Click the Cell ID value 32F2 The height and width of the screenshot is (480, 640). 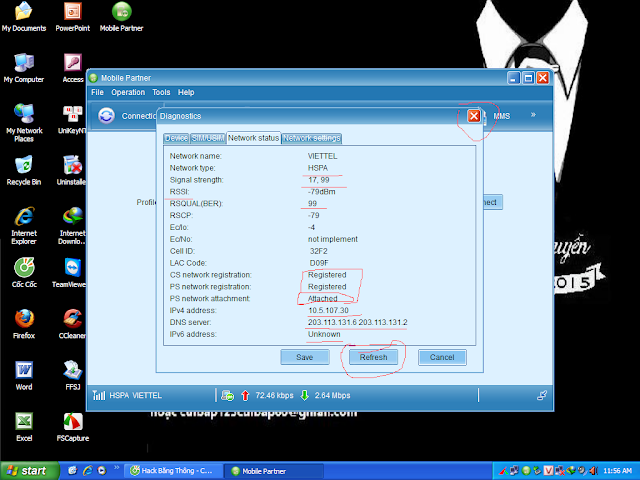[x=318, y=251]
